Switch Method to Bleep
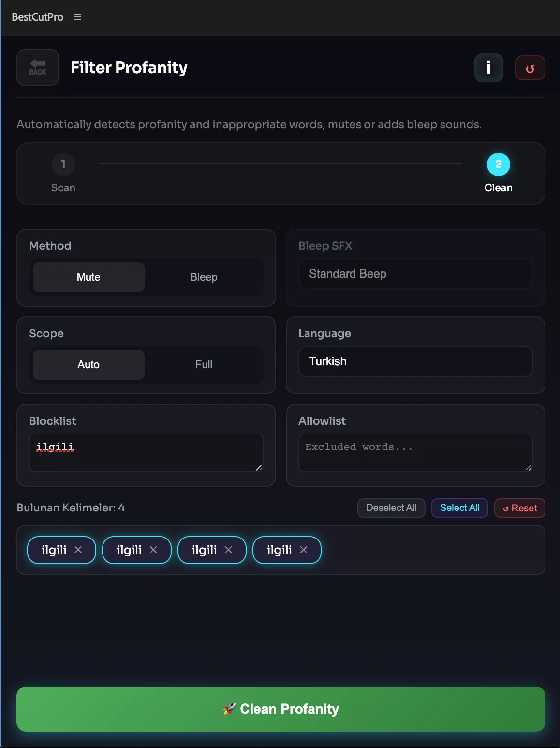Viewport: 560px width, 748px height. tap(204, 277)
